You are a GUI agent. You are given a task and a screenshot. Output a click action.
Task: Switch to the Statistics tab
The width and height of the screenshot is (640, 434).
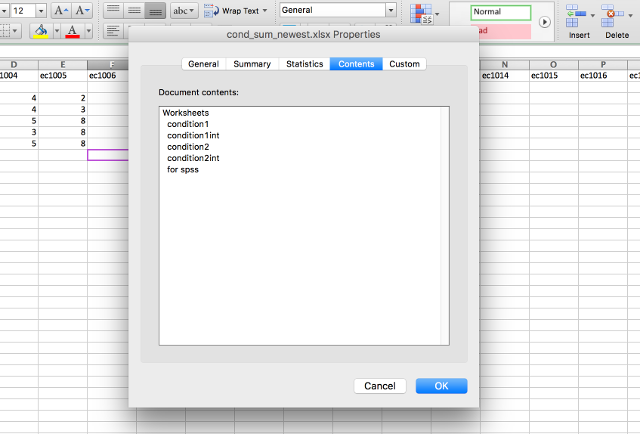(304, 64)
